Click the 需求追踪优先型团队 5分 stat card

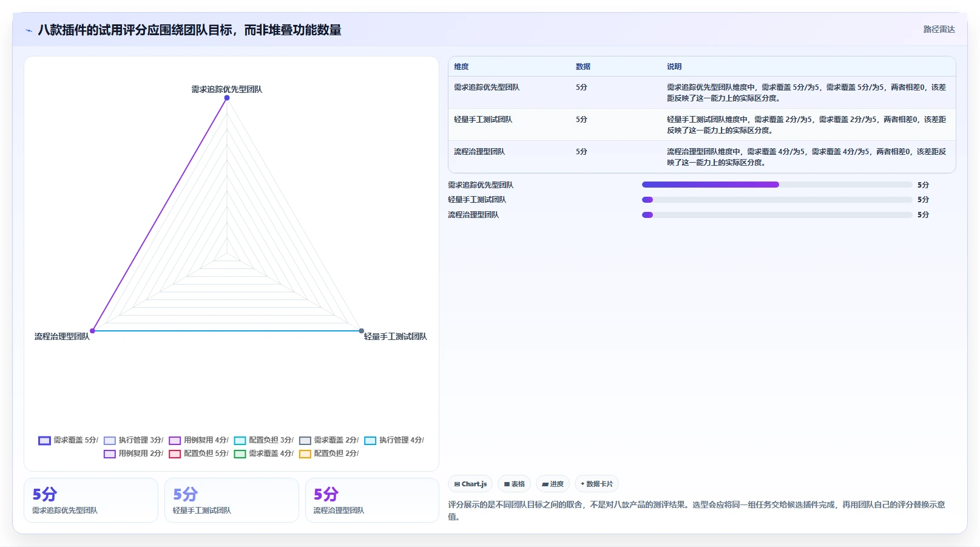click(91, 500)
